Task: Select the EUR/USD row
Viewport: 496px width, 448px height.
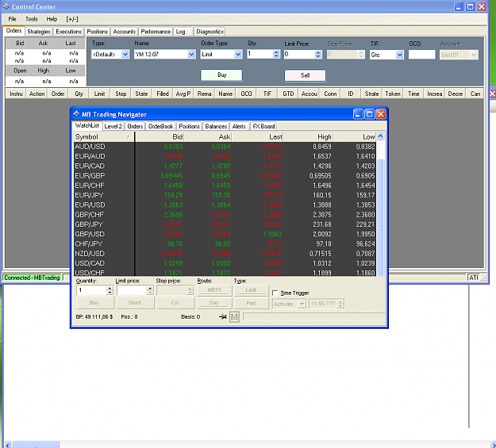Action: [225, 205]
